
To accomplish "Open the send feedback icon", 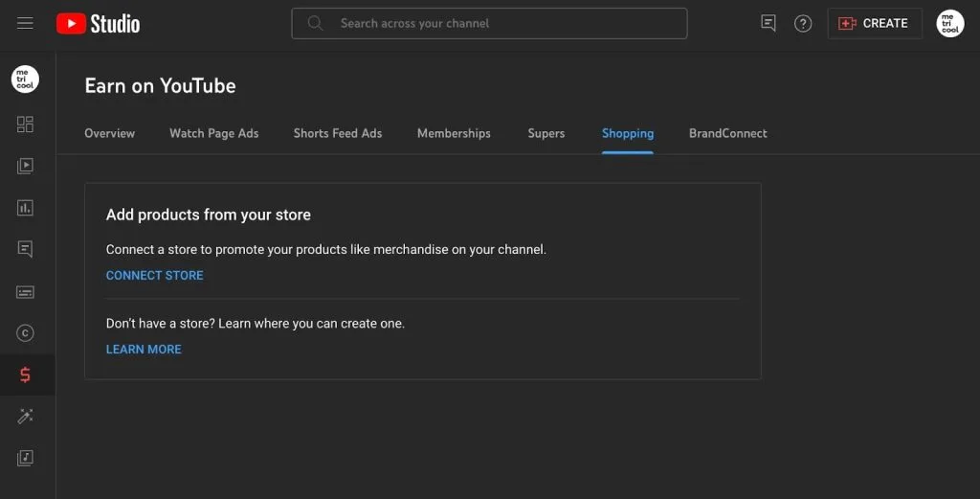I will point(768,24).
